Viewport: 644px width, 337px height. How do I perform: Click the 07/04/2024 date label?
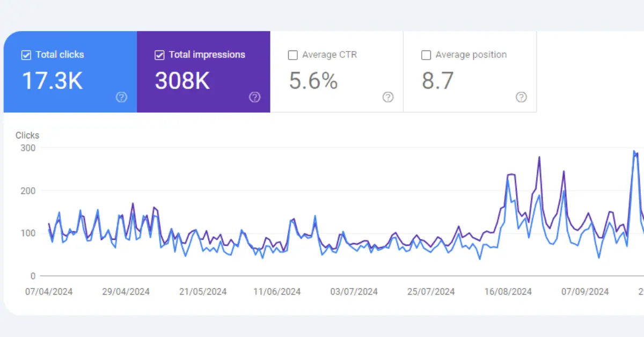point(49,292)
